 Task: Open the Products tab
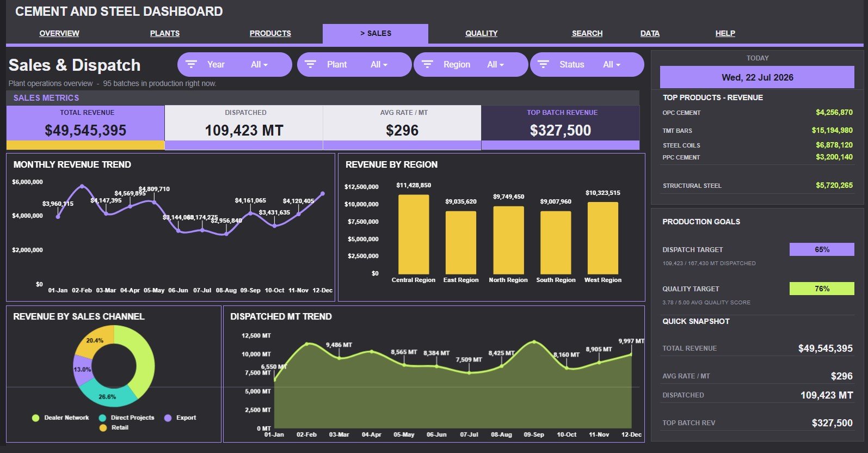coord(270,33)
